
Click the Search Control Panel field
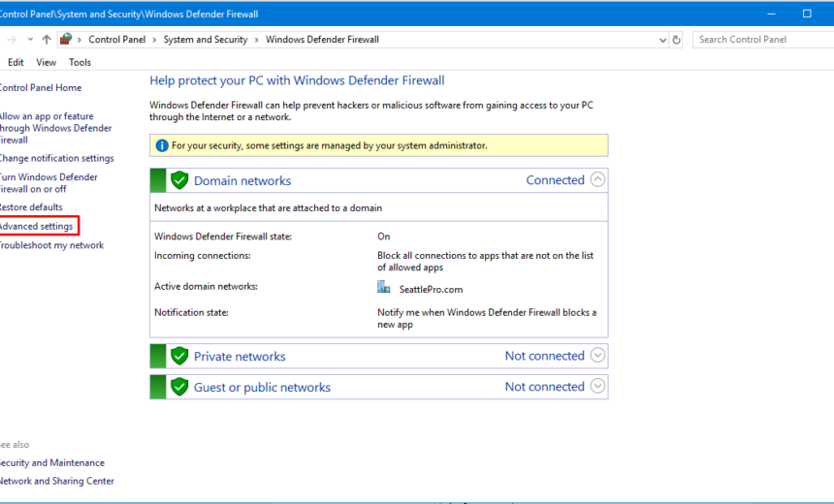click(x=764, y=40)
